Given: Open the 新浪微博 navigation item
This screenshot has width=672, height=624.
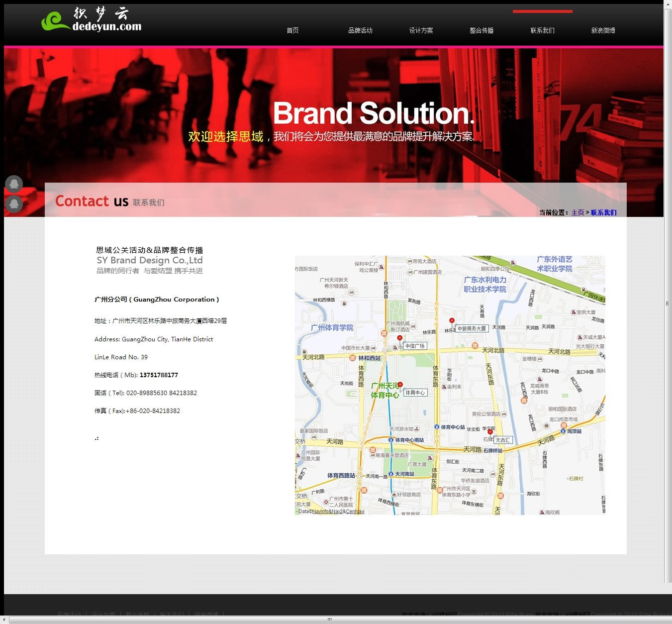Looking at the screenshot, I should [603, 30].
